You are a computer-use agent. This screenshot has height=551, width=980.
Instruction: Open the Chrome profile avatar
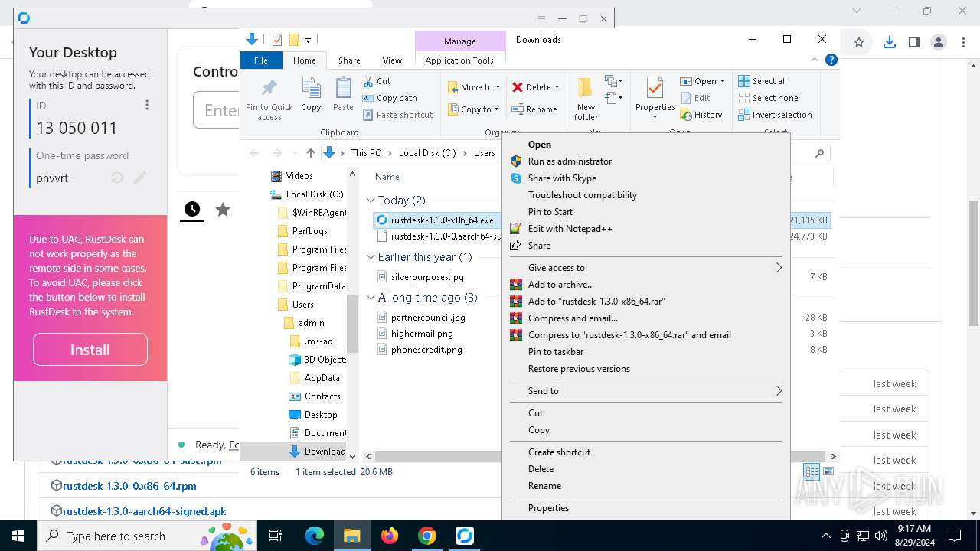coord(938,43)
